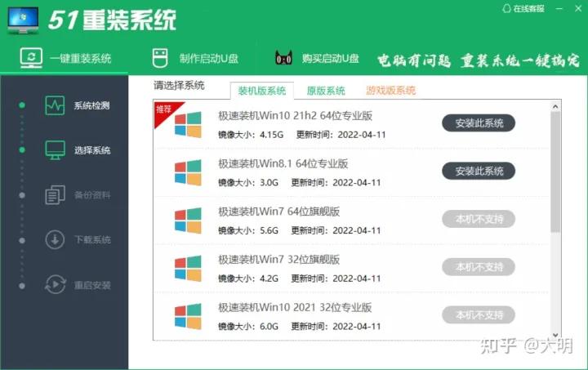
Task: Switch to the 装机版系统 tab
Action: point(262,91)
